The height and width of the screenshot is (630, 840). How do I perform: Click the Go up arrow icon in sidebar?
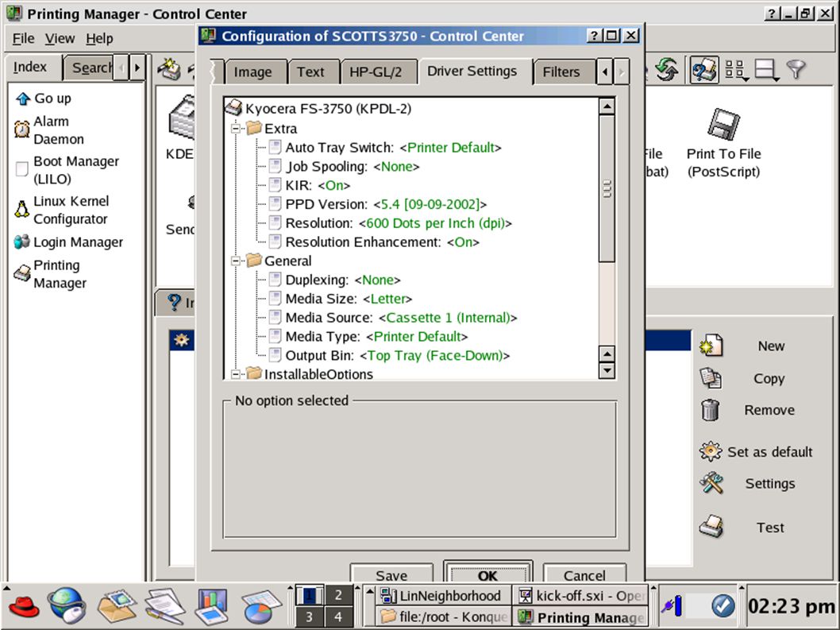[x=22, y=99]
